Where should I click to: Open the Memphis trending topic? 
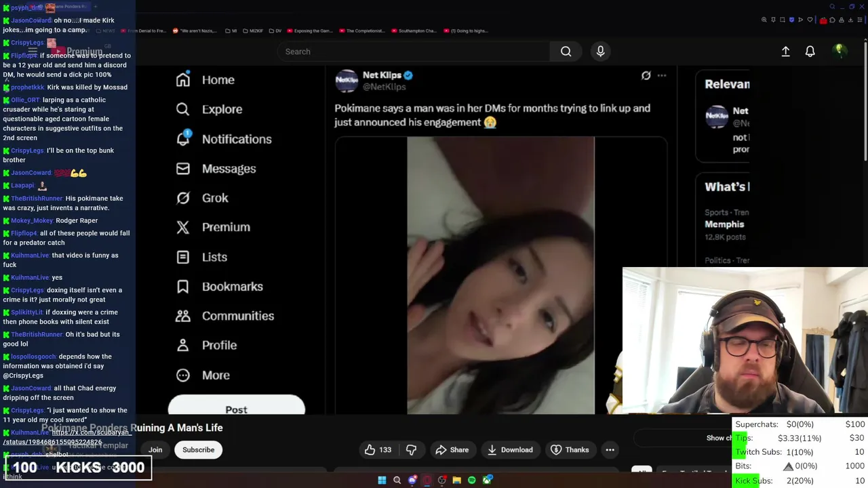724,224
